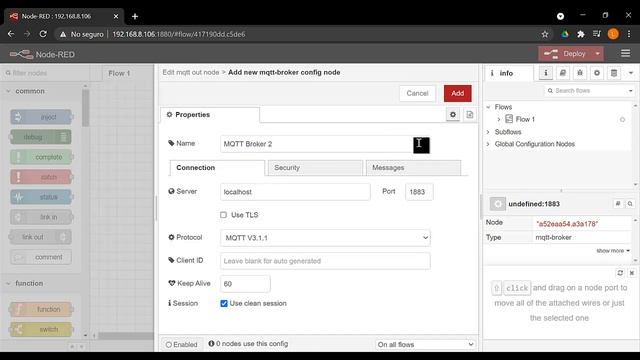The height and width of the screenshot is (360, 640).
Task: Open the Deploy options dropdown arrow
Action: point(598,54)
